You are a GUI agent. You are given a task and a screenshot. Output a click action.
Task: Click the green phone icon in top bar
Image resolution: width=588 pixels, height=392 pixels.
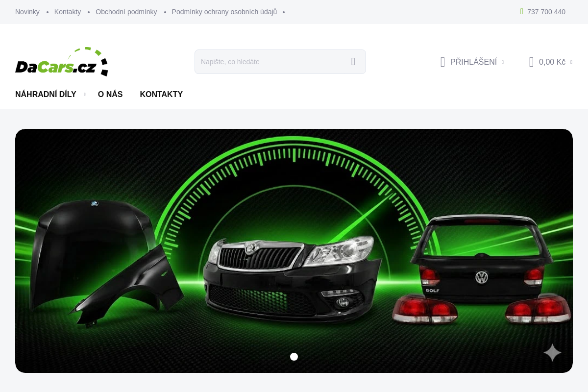pos(522,11)
